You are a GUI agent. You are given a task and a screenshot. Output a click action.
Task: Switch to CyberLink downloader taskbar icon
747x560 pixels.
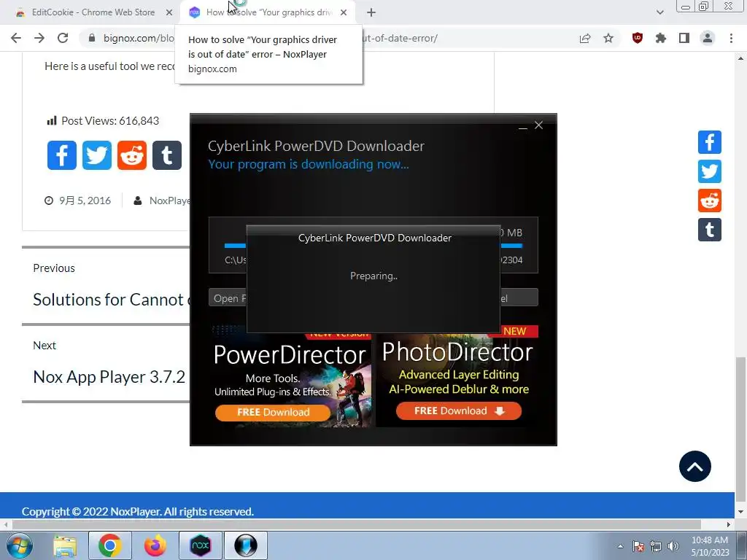click(x=246, y=545)
